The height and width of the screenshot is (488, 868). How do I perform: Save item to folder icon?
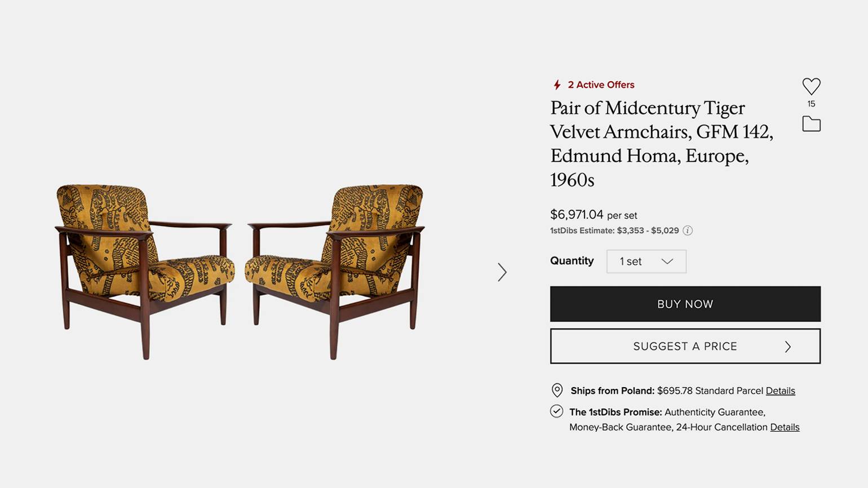coord(811,123)
